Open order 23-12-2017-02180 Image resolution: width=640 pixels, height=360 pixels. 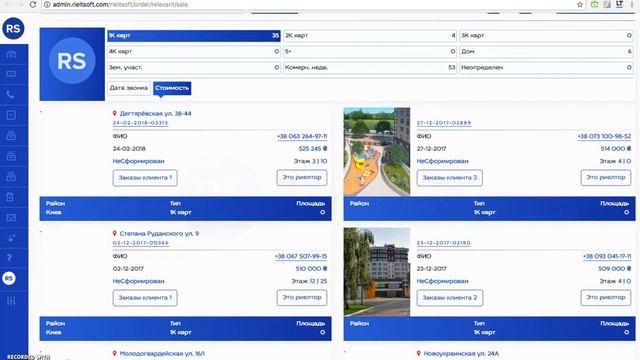(x=444, y=243)
